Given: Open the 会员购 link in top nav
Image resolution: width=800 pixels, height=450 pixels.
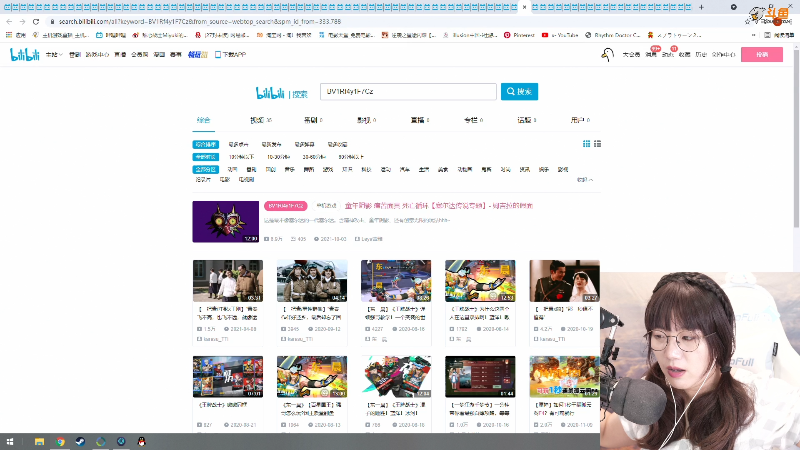Looking at the screenshot, I should 139,55.
